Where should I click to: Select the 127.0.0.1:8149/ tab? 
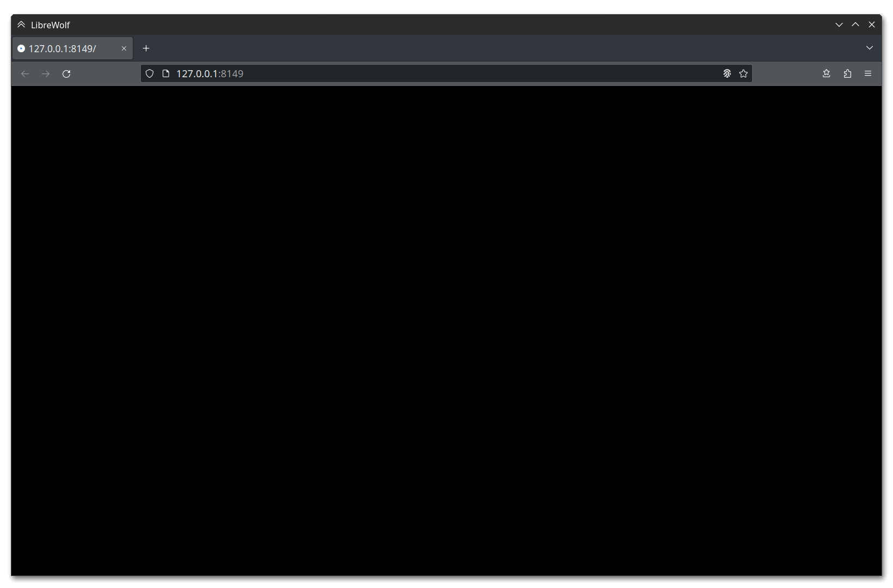coord(65,49)
